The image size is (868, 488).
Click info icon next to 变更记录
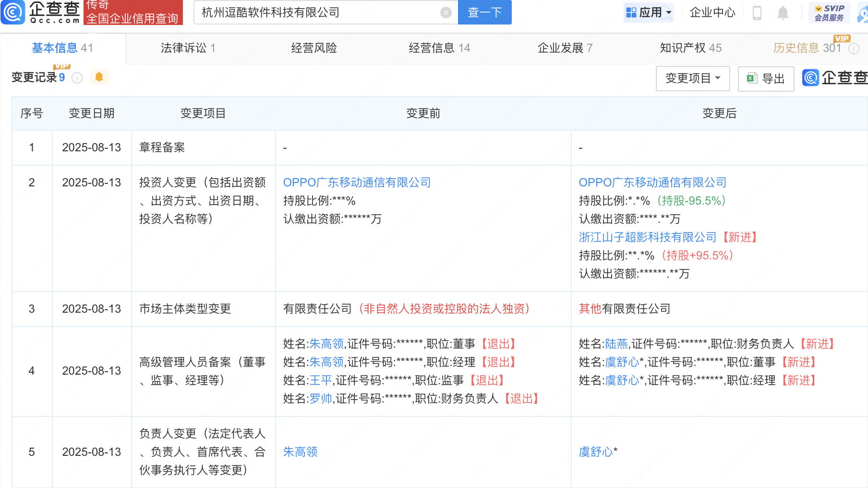click(77, 78)
